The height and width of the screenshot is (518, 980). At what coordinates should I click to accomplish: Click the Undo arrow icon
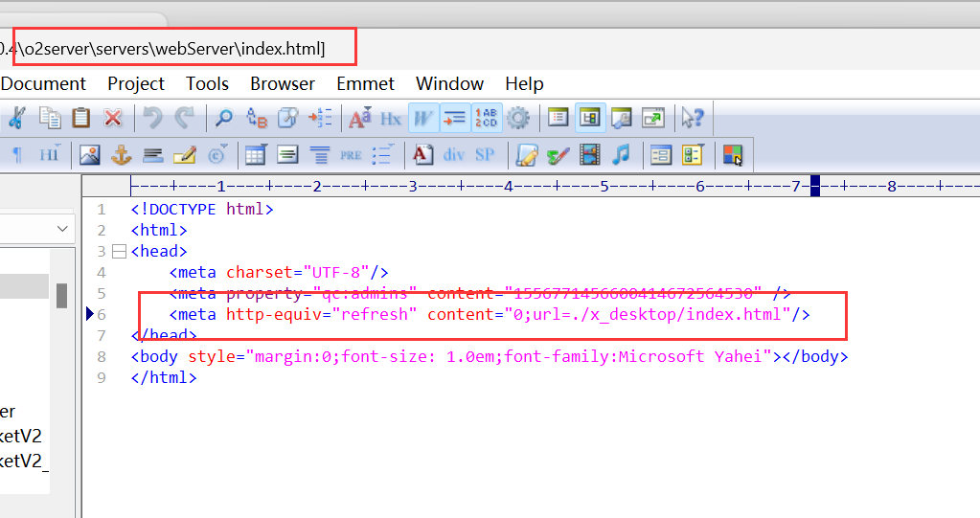pyautogui.click(x=152, y=118)
